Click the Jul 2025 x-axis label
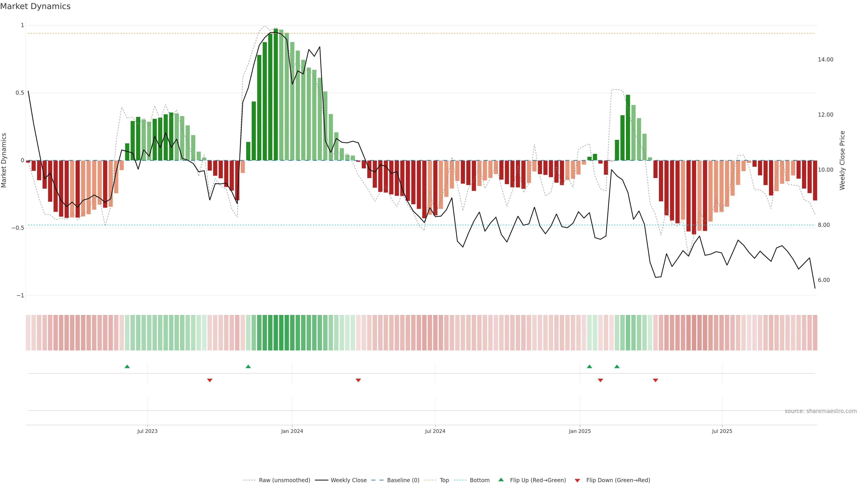 pyautogui.click(x=722, y=431)
